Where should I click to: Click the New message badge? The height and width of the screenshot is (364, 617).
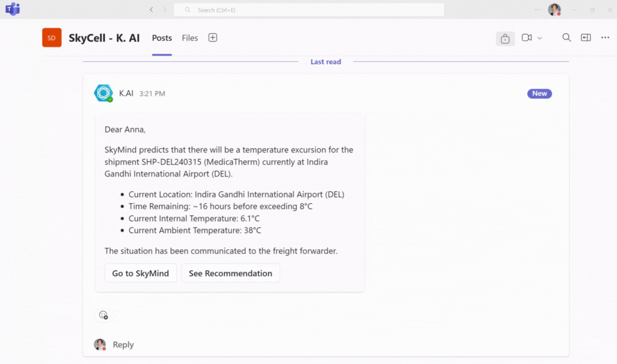539,94
